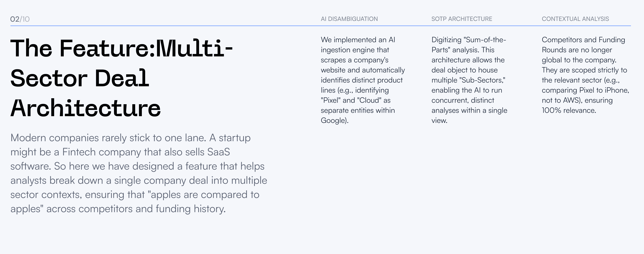The image size is (644, 254).
Task: Click the 02/10 slide counter
Action: click(x=20, y=19)
